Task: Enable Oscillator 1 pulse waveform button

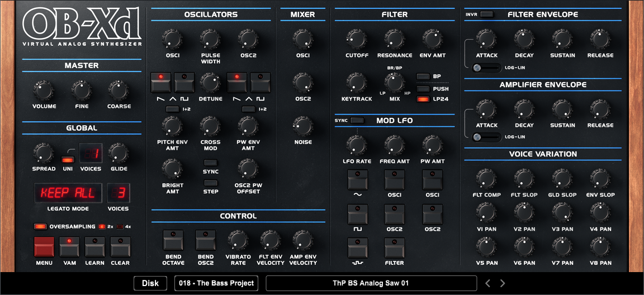Action: (x=184, y=83)
